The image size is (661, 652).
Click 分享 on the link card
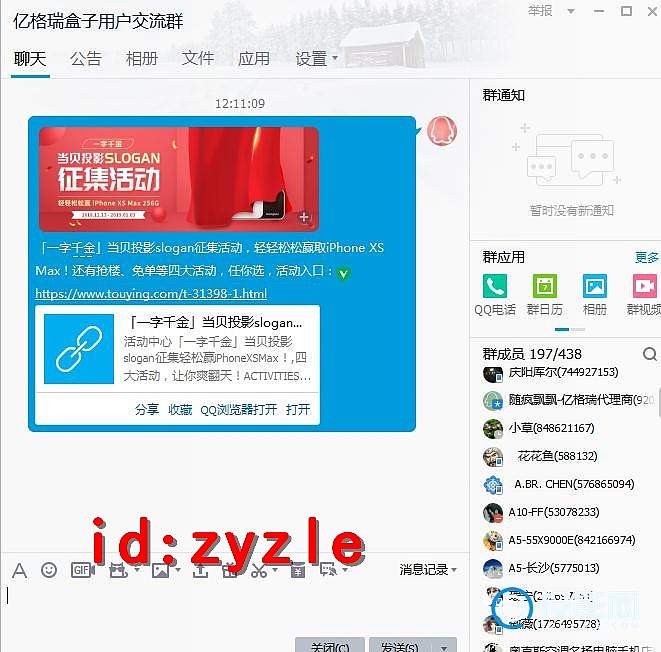pos(147,409)
